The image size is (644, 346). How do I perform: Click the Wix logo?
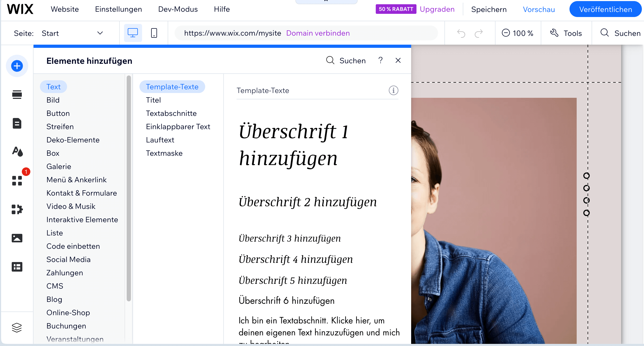point(20,9)
